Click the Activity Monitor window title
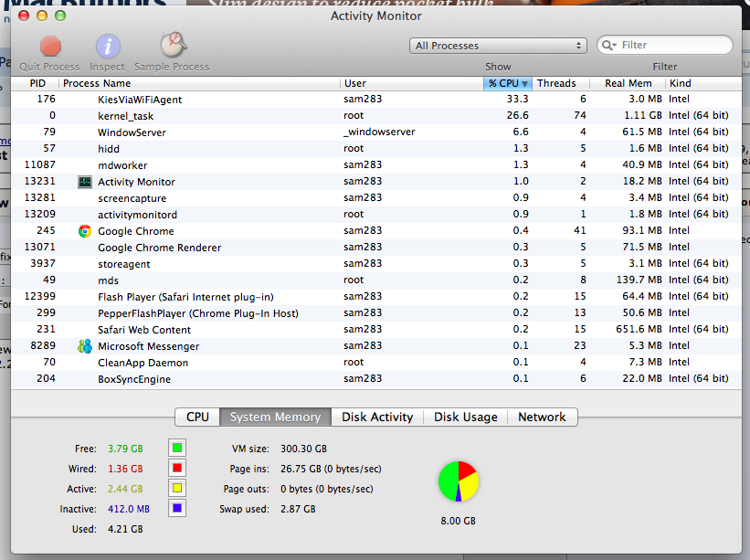 [x=376, y=16]
